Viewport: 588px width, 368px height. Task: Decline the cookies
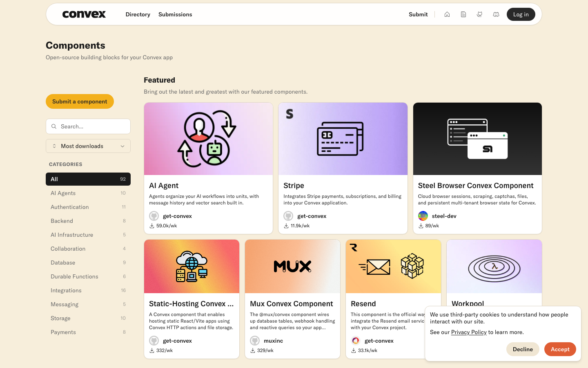(523, 349)
